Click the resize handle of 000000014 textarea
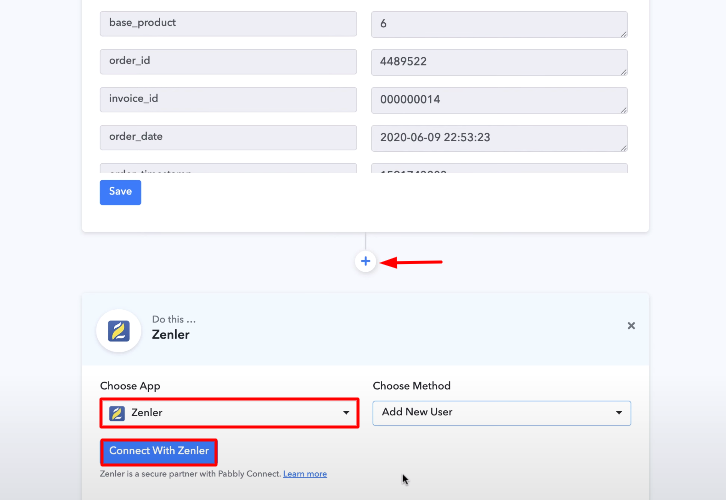Viewport: 726px width, 500px height. [x=624, y=110]
